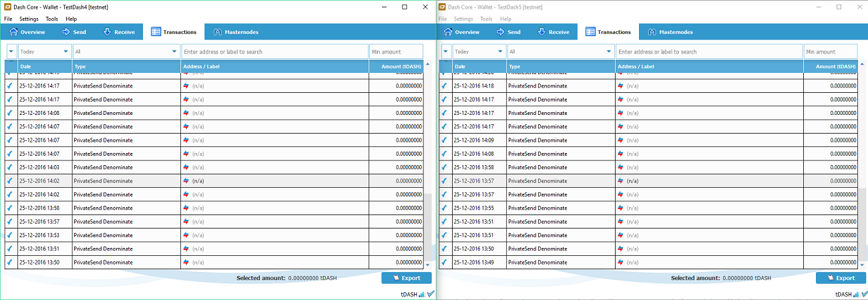Click tDASH unit label in TestDash4 status bar
Viewport: 868px width, 300px height.
409,294
